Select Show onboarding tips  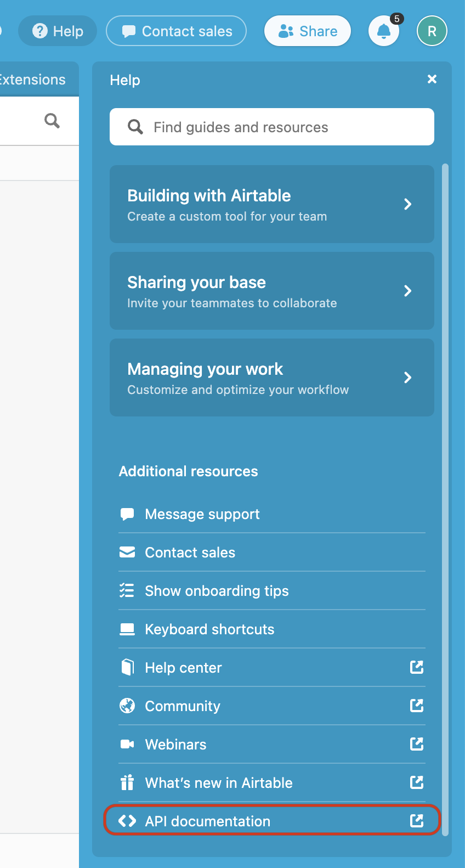pos(217,591)
